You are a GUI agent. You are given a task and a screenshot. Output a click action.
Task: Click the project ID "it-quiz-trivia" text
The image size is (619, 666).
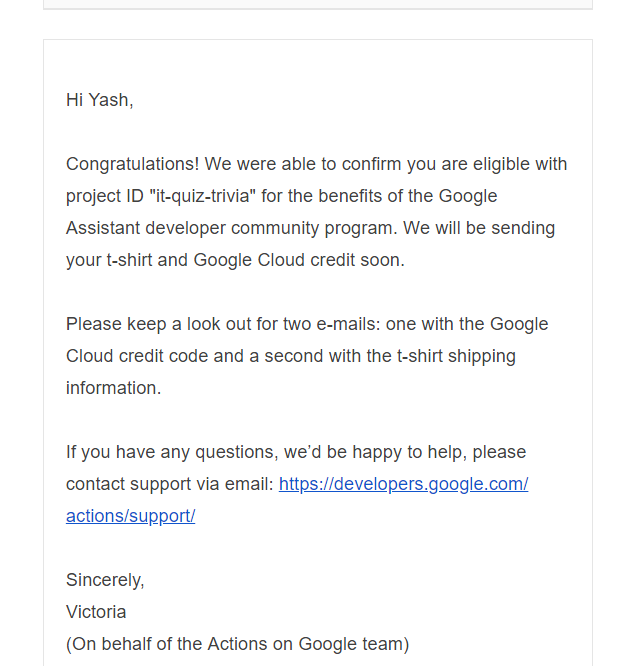[203, 196]
